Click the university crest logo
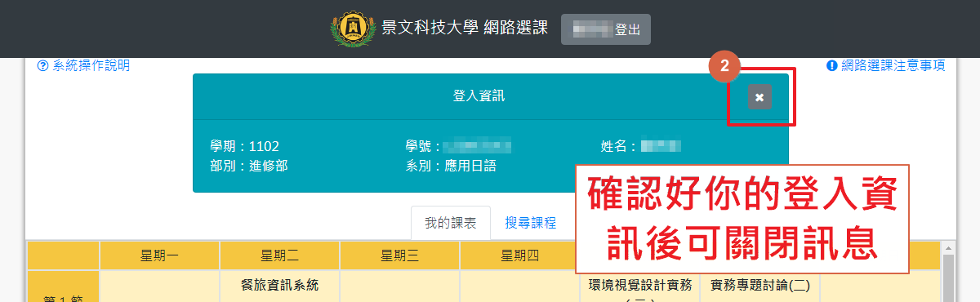The image size is (980, 302). 354,29
